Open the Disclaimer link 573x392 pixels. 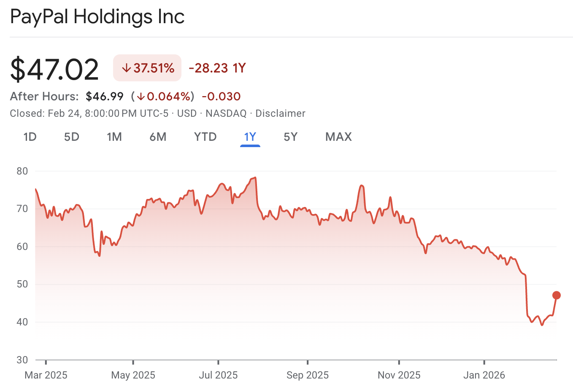pos(280,113)
